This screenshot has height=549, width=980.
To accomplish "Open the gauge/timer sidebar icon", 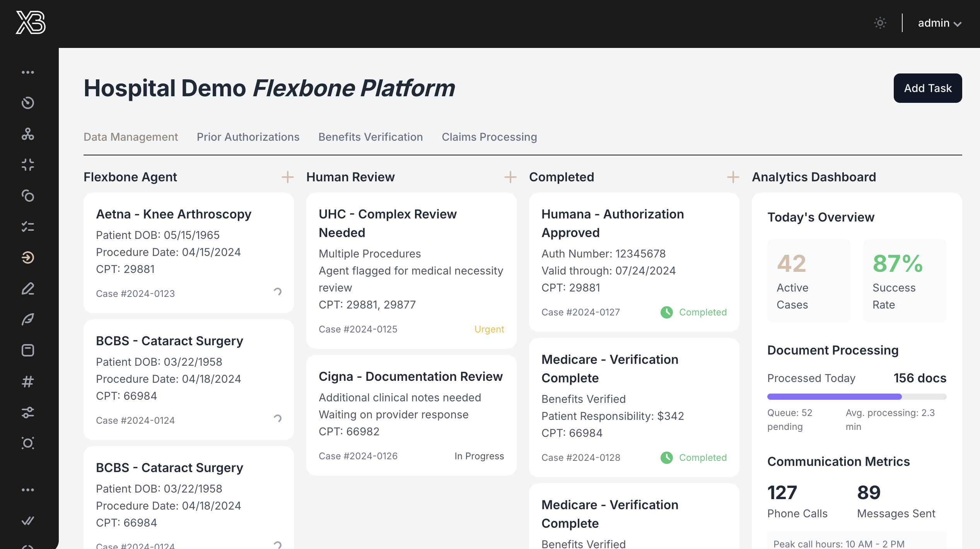I will pos(28,103).
